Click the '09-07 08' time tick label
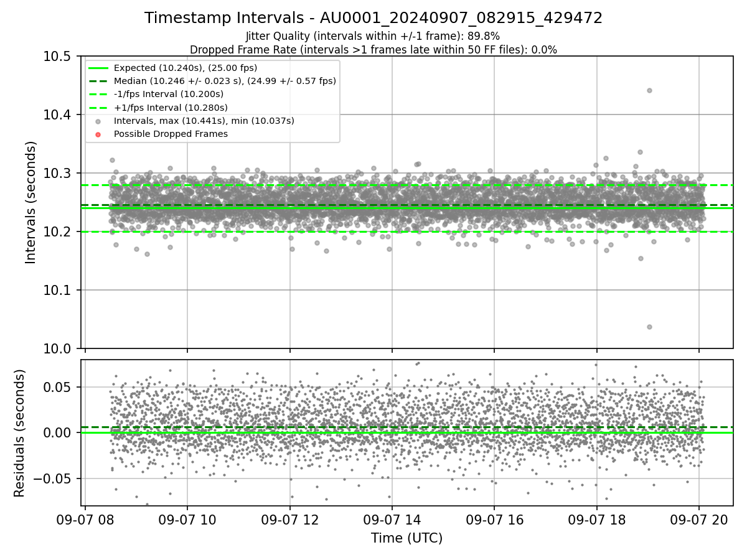 point(85,519)
